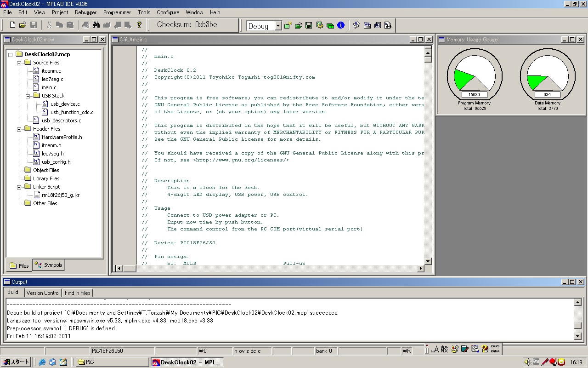
Task: Click Internet Explorer quick launch icon
Action: coord(42,362)
